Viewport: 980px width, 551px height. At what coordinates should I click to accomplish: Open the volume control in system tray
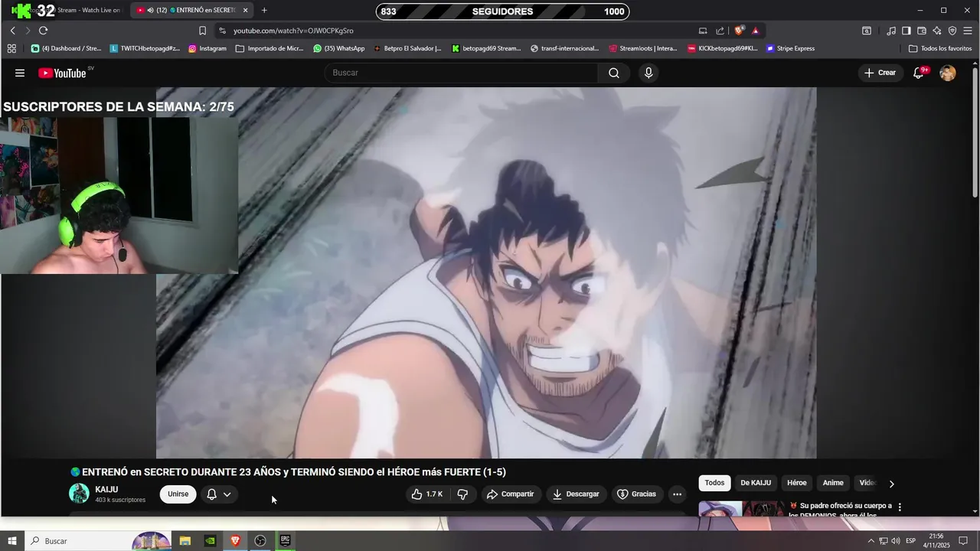click(896, 541)
